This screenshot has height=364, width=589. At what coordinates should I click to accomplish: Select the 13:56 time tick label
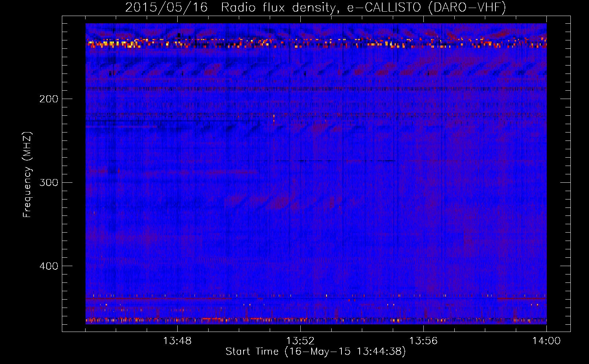423,341
